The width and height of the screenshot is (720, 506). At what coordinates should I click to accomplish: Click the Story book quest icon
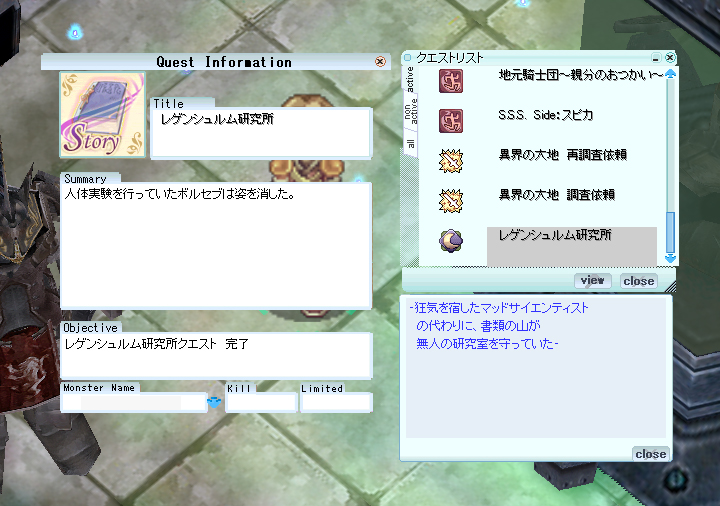tap(102, 115)
